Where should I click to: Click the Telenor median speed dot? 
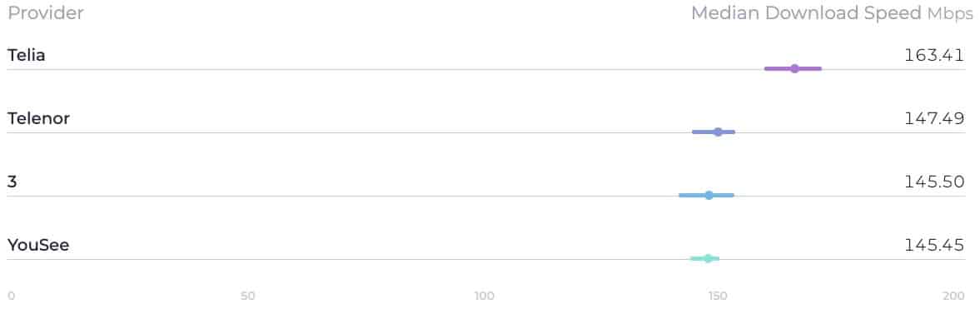click(x=718, y=132)
